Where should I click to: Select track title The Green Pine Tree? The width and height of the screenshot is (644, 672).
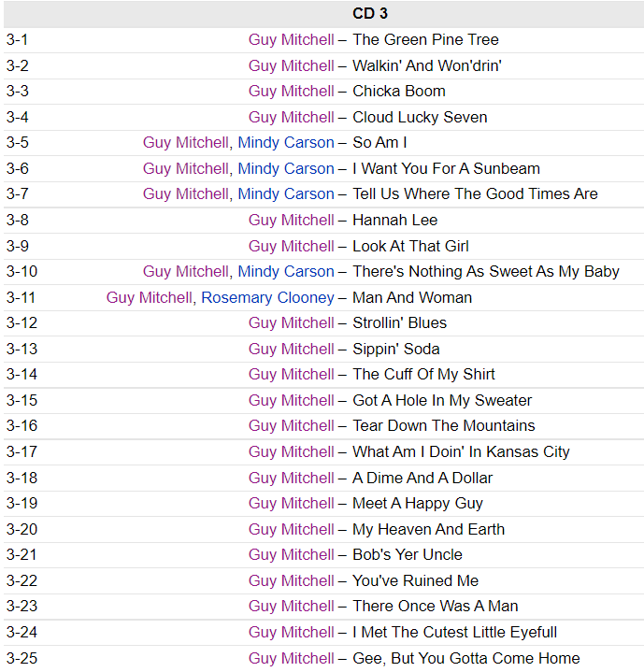coord(425,40)
